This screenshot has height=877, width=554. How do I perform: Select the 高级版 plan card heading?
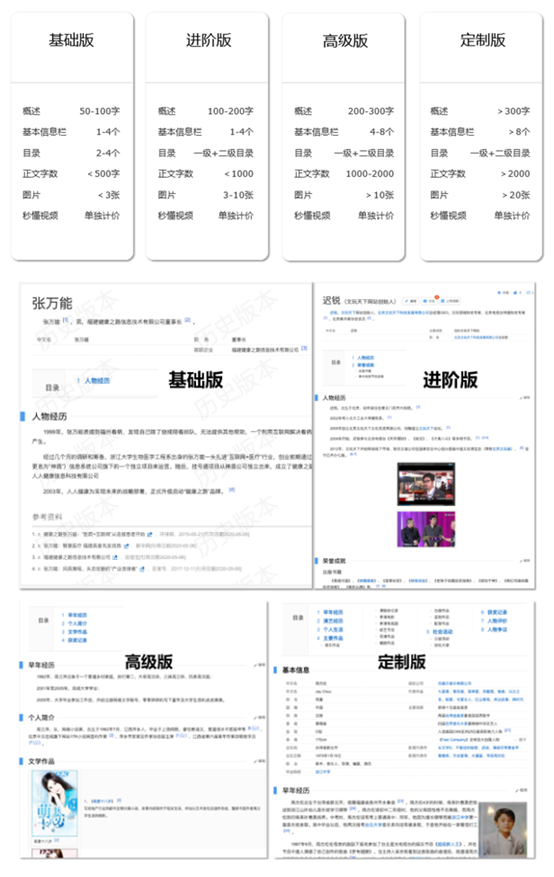(345, 41)
